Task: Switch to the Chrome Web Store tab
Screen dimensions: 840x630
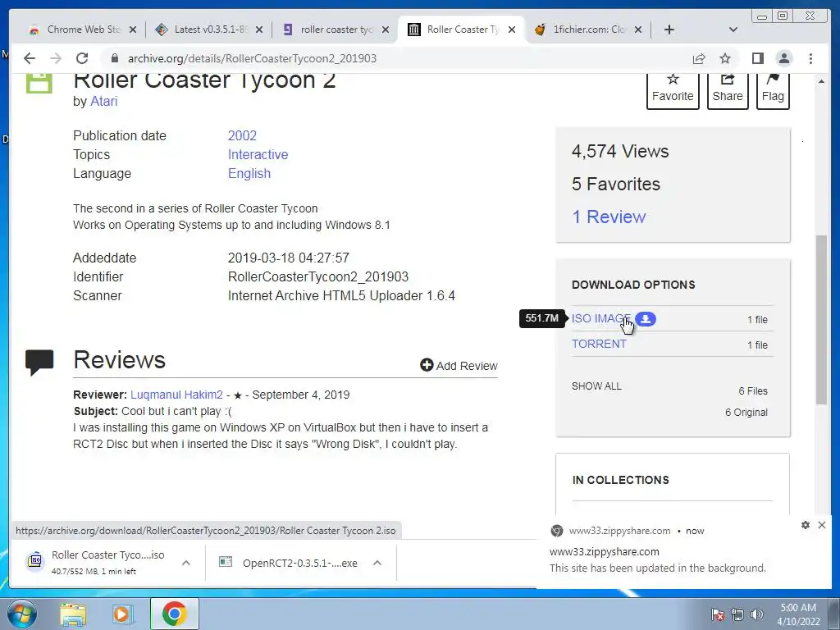Action: [83, 30]
